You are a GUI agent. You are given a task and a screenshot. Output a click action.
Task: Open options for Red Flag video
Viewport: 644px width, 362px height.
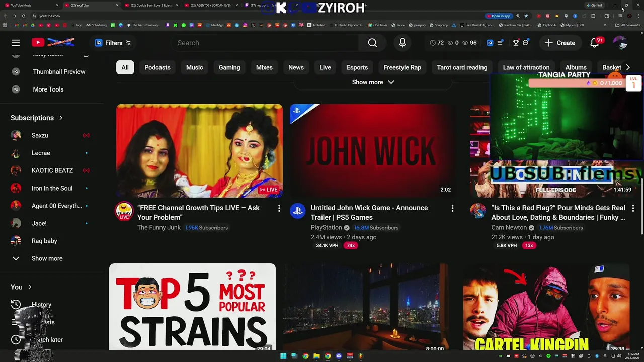click(x=633, y=208)
